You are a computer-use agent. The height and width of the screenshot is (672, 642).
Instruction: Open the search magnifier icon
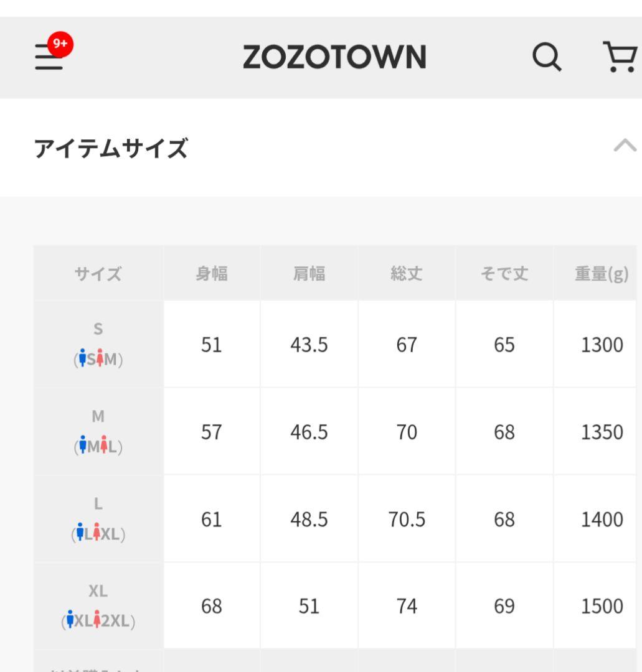click(547, 57)
